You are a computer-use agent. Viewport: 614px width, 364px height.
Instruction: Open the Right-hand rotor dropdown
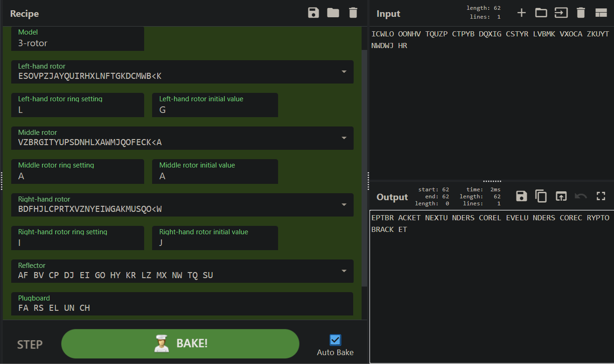(x=344, y=204)
